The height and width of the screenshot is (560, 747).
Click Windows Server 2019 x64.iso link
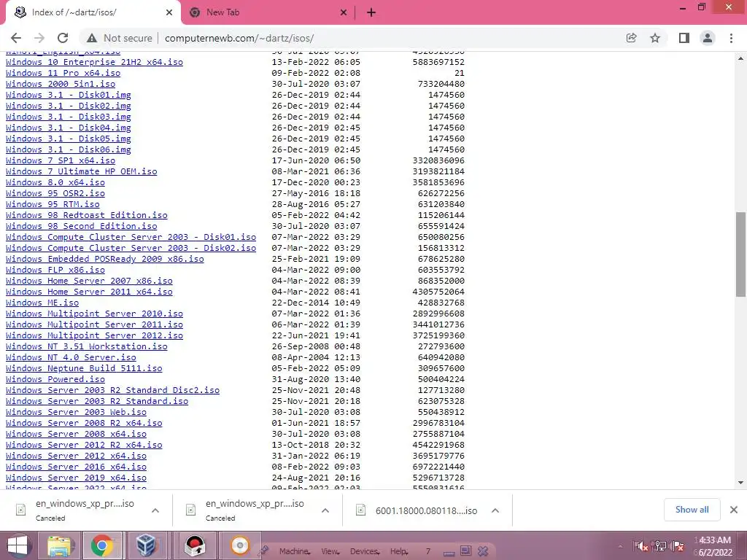pos(76,478)
